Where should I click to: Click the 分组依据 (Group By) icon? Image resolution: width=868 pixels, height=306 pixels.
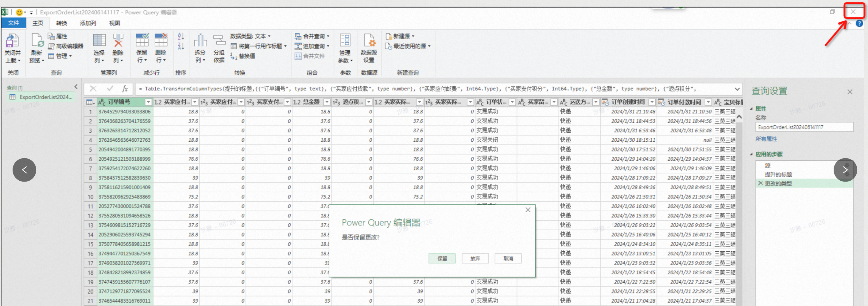point(219,41)
